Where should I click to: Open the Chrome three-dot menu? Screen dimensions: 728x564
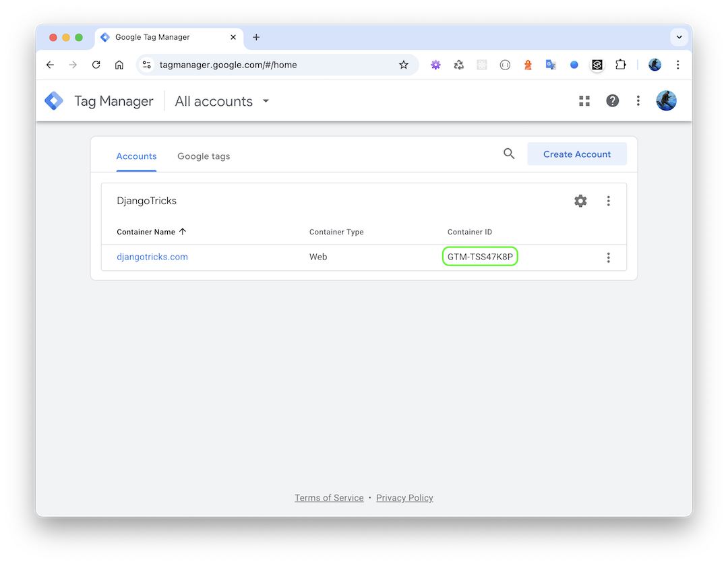pyautogui.click(x=678, y=65)
